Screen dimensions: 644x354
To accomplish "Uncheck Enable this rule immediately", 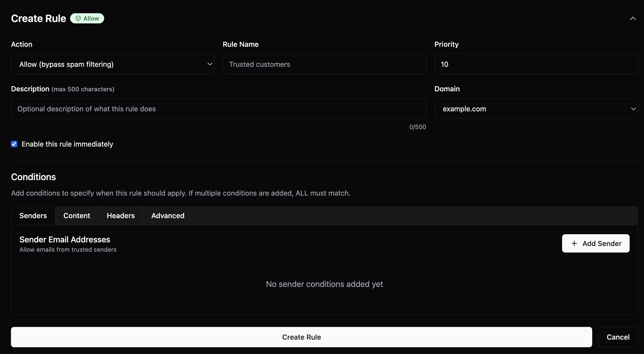I will pyautogui.click(x=14, y=144).
